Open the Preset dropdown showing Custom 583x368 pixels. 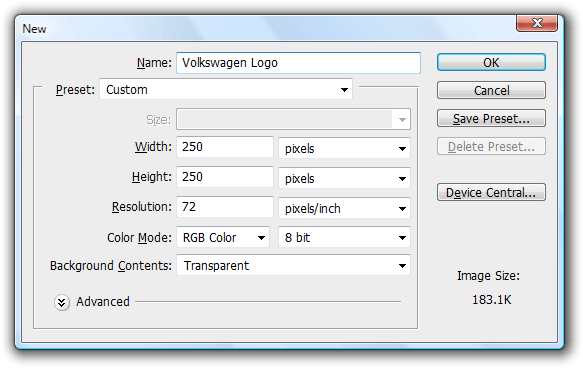click(x=226, y=90)
